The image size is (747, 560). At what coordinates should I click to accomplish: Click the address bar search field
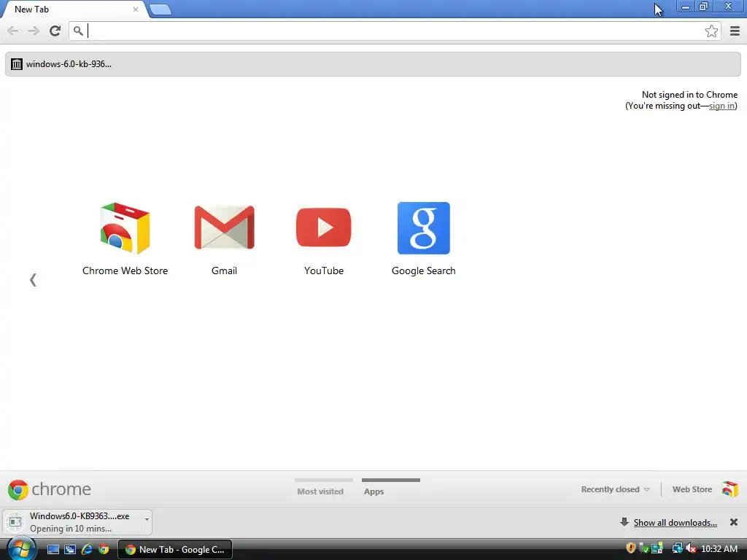(395, 31)
